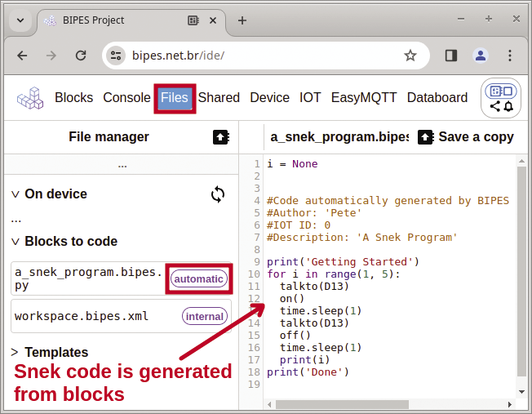Click the browser Back button
This screenshot has width=532, height=414.
pos(22,56)
